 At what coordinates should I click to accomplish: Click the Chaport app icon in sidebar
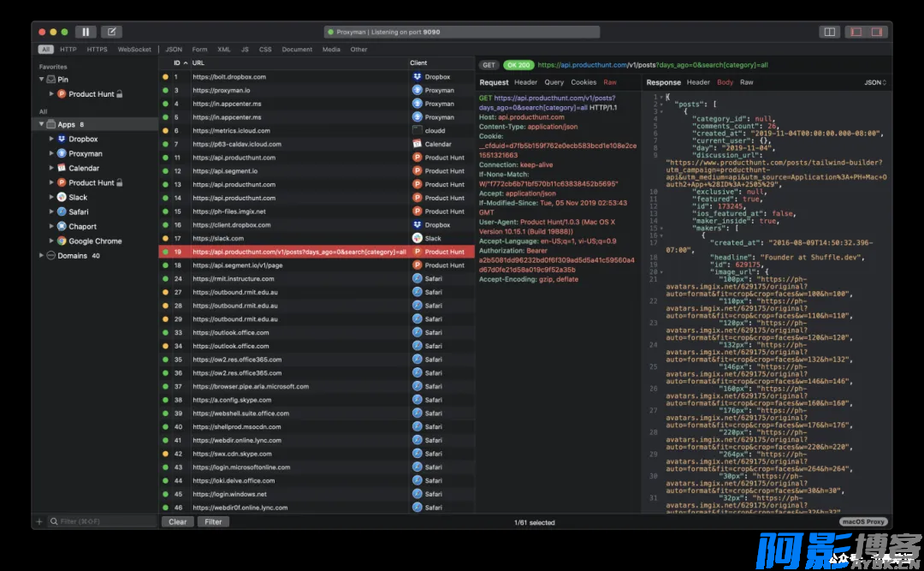[62, 227]
